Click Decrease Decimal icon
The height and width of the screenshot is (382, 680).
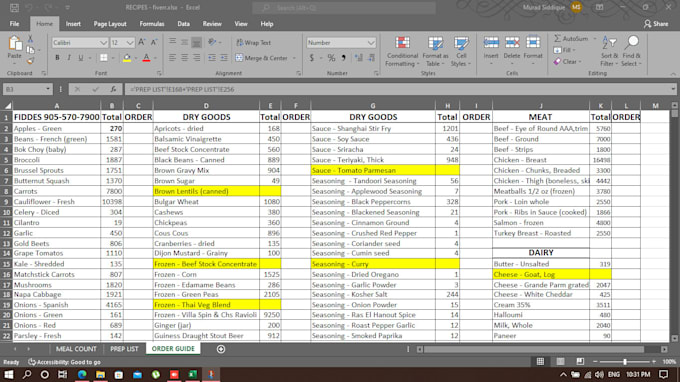coord(372,58)
